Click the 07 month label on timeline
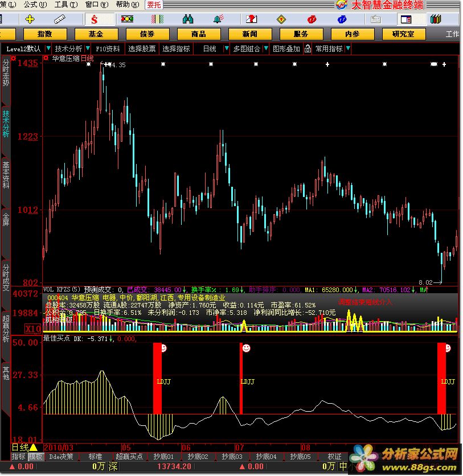This screenshot has width=463, height=476. pos(240,447)
